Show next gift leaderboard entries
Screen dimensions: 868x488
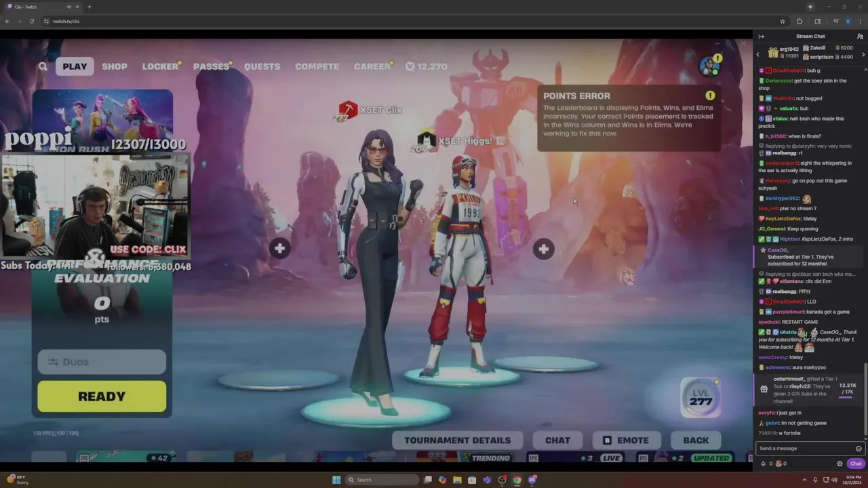coord(863,54)
